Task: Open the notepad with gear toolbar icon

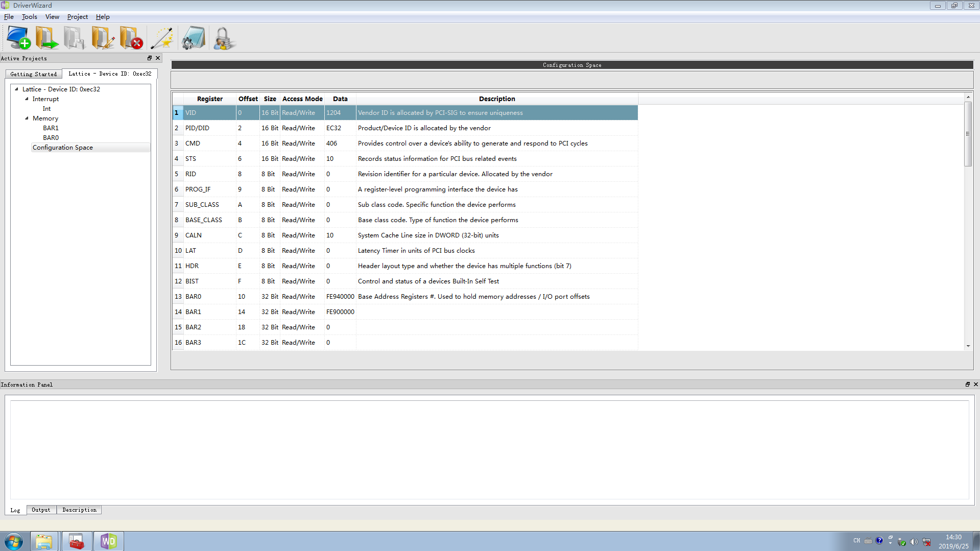Action: [194, 38]
